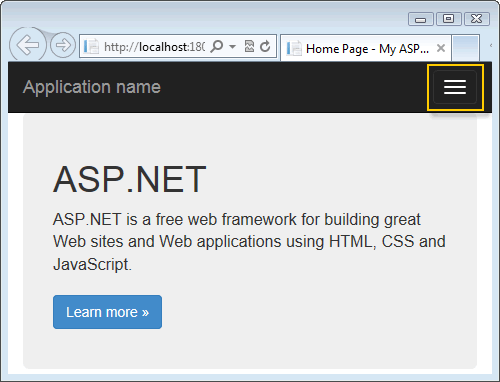Screen dimensions: 500x382
Task: Click the page icon in address bar
Action: [91, 46]
